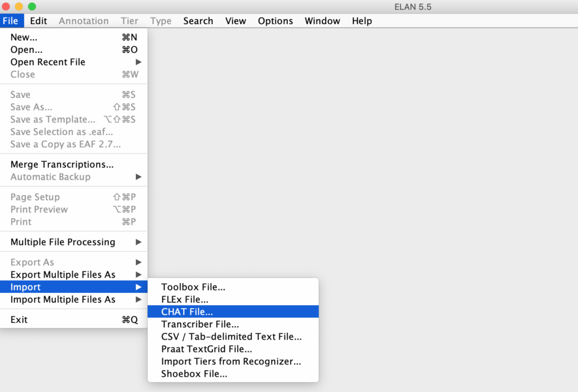Select Import Tiers from Recognizer...
The height and width of the screenshot is (392, 578).
(233, 362)
